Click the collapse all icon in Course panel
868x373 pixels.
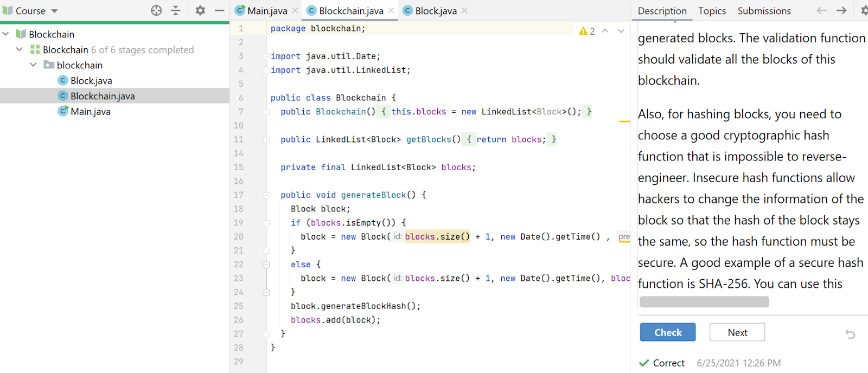tap(176, 10)
